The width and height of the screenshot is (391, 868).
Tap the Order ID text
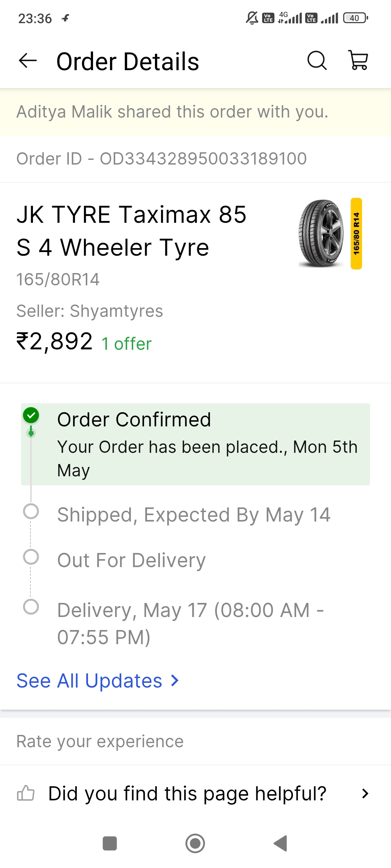pyautogui.click(x=161, y=159)
